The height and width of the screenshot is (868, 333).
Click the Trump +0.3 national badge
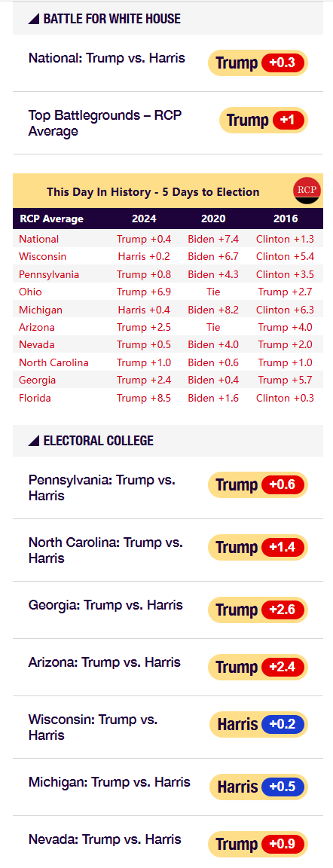(258, 63)
